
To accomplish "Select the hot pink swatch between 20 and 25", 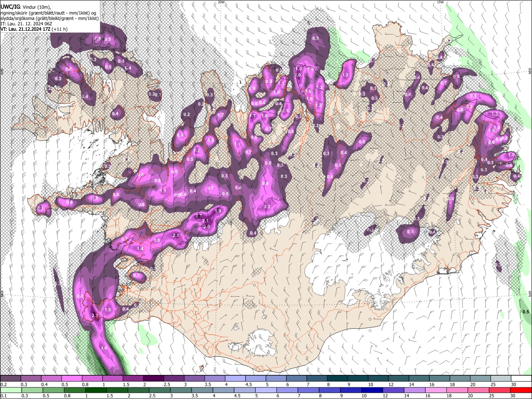I will [478, 390].
